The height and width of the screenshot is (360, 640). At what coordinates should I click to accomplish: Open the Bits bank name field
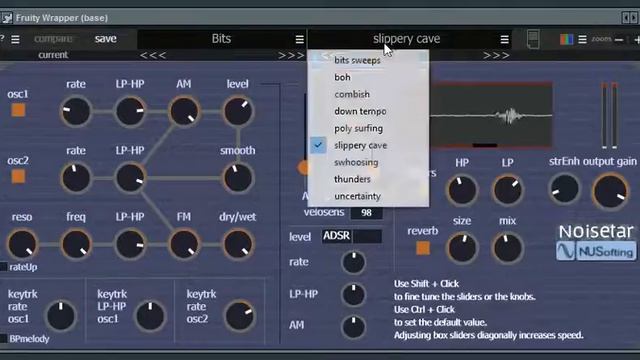tap(221, 39)
